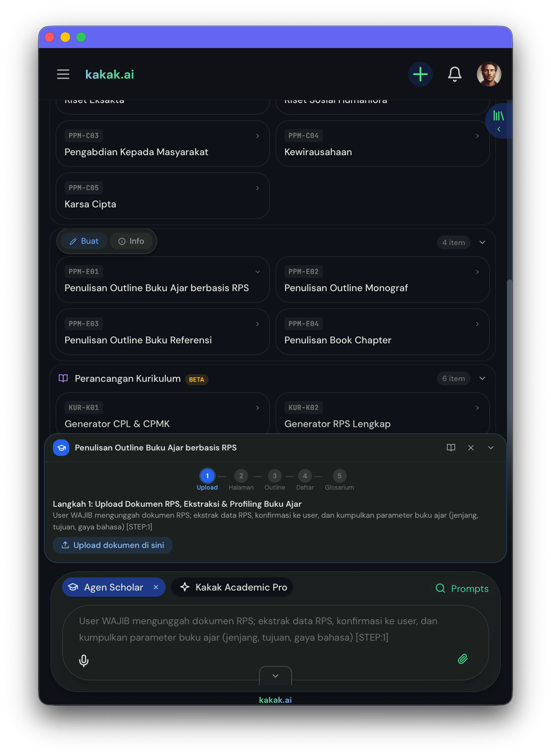Select step 2 Halaman
The image size is (551, 756).
[x=241, y=480]
